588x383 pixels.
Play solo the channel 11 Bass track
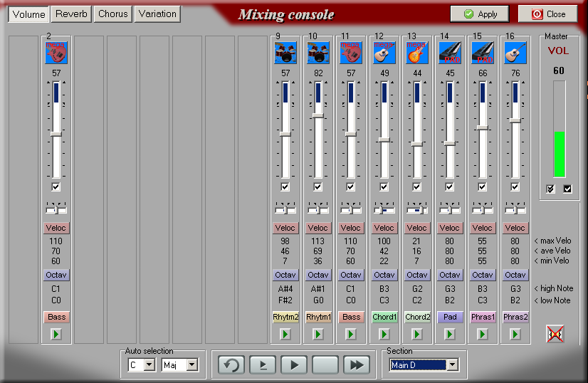(x=351, y=334)
